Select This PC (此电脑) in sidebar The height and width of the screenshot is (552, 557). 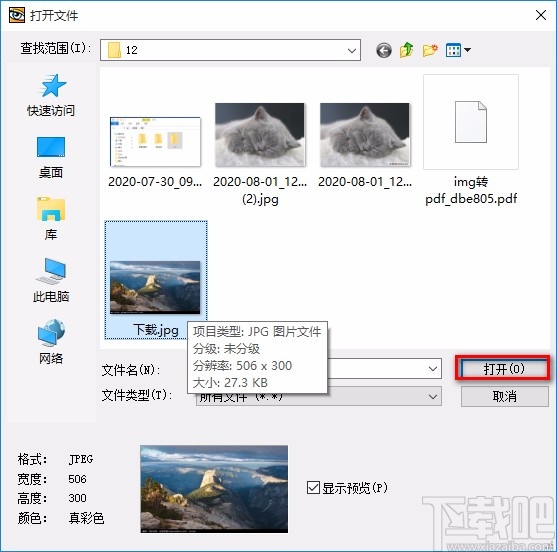[x=51, y=280]
